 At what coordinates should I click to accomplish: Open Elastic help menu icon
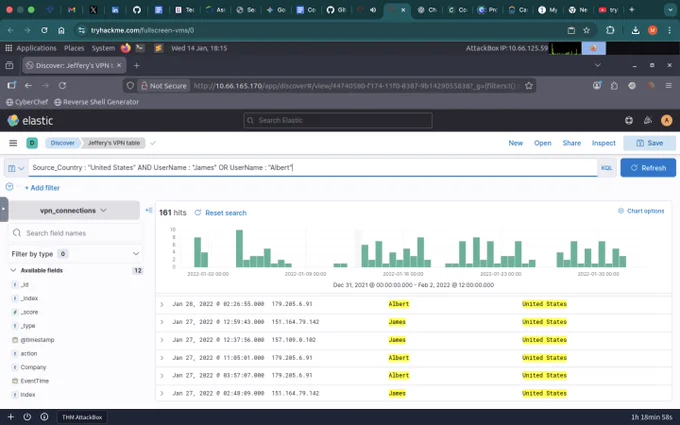point(629,121)
